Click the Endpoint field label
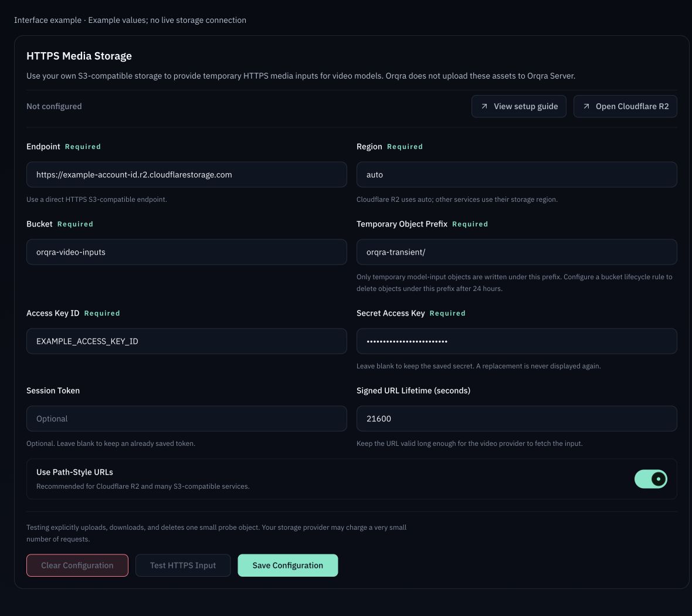 click(x=43, y=147)
